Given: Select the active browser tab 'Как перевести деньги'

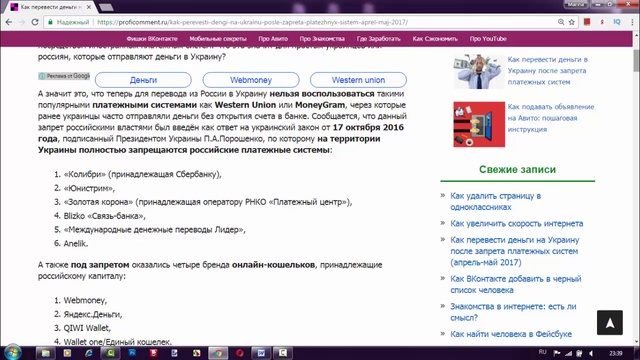Looking at the screenshot, I should (51, 7).
